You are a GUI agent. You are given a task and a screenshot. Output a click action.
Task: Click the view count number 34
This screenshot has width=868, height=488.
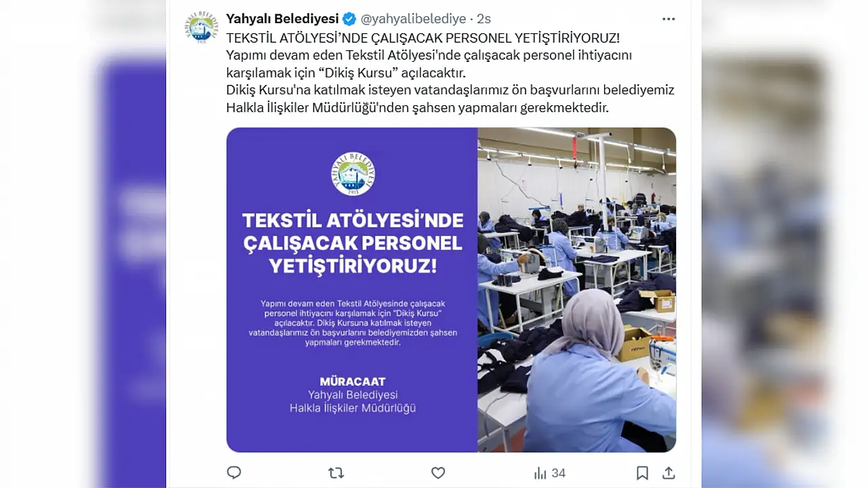[x=558, y=473]
